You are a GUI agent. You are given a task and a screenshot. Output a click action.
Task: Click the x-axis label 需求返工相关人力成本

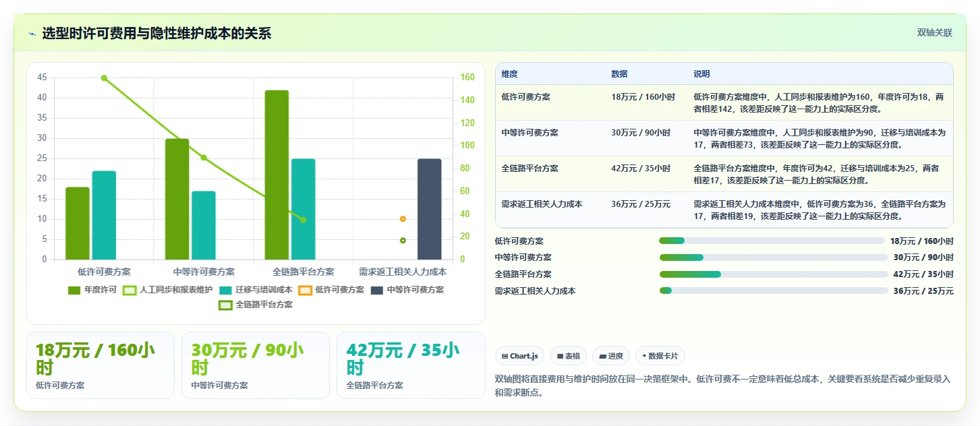click(403, 272)
